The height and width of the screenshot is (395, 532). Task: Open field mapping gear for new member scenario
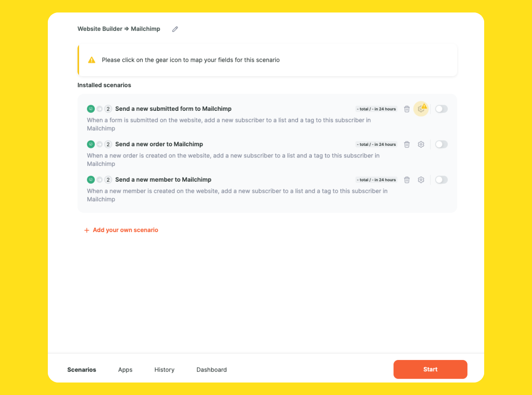point(421,180)
